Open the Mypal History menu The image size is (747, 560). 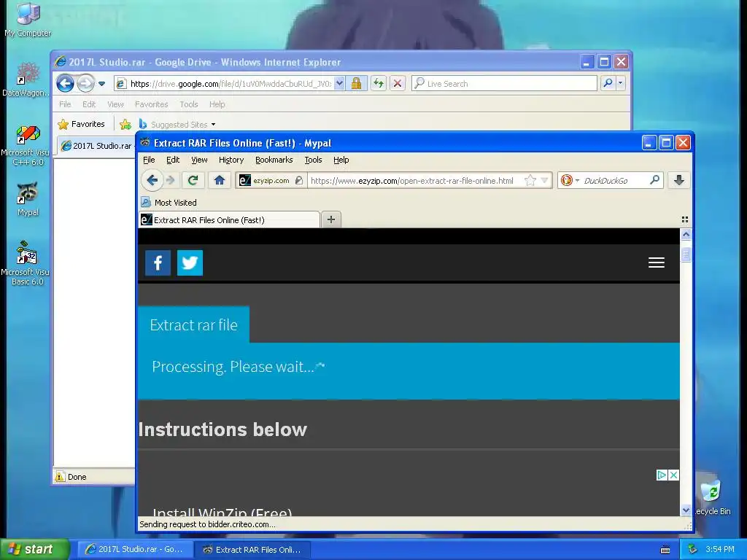231,160
